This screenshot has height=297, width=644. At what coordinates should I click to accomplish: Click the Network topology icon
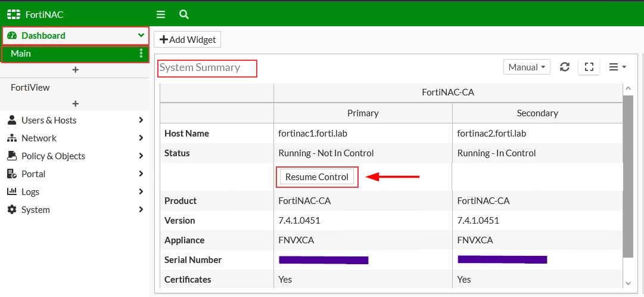coord(12,138)
